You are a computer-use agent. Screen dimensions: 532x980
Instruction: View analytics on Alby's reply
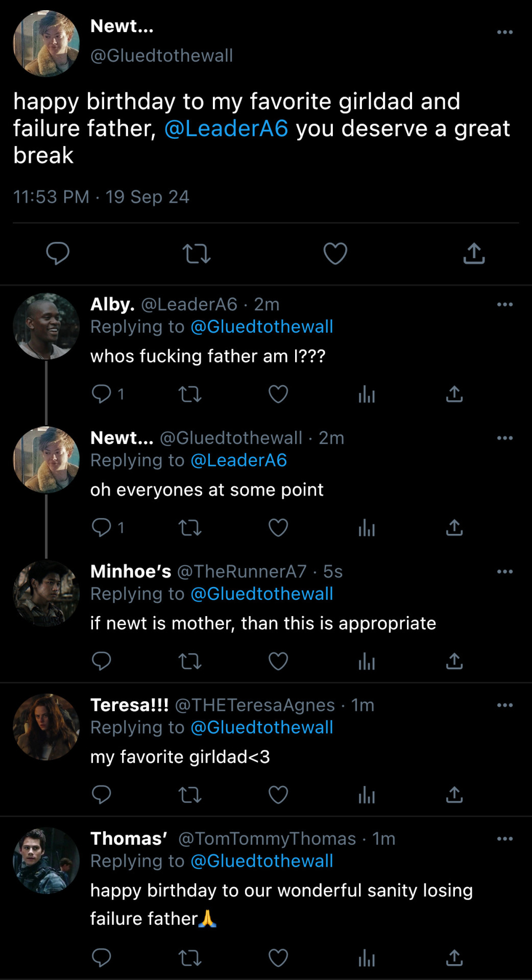pyautogui.click(x=367, y=394)
